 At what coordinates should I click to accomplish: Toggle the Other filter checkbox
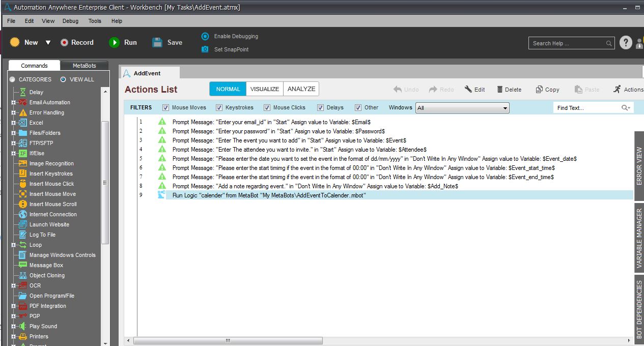[x=358, y=107]
